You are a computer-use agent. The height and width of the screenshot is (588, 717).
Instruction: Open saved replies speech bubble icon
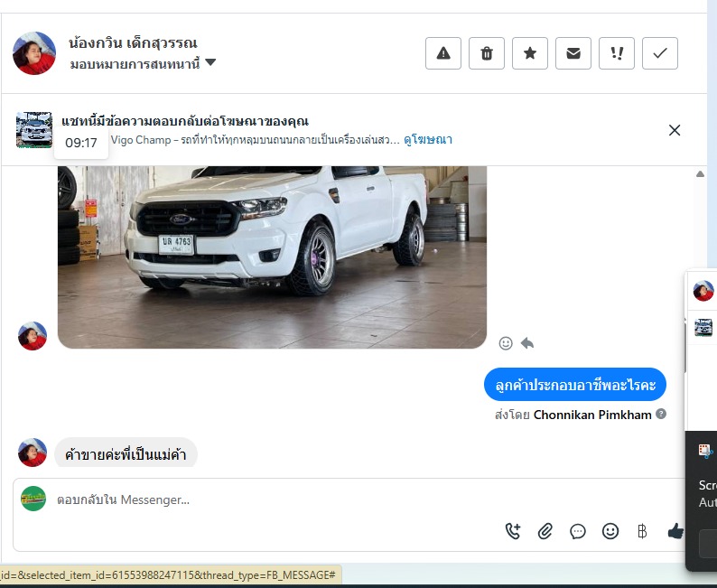click(x=578, y=531)
